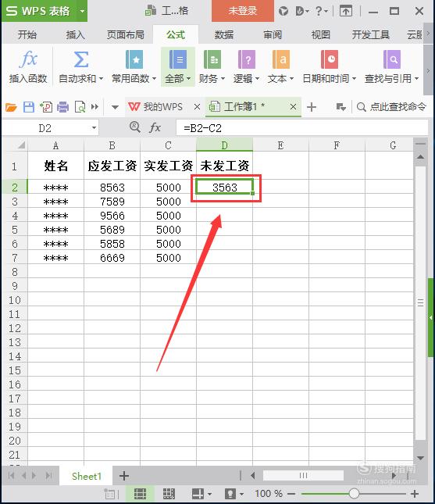435x504 pixels.
Task: Open the 审阅 ribbon tab
Action: pos(273,34)
